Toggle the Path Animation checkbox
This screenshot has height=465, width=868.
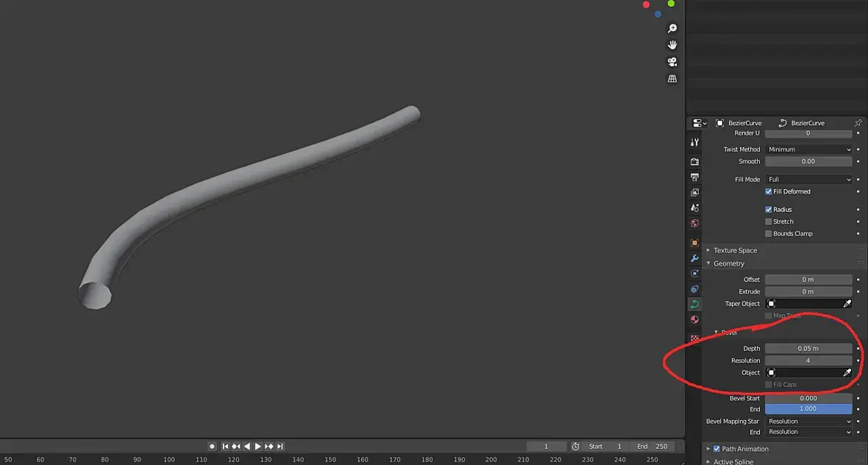pos(716,449)
